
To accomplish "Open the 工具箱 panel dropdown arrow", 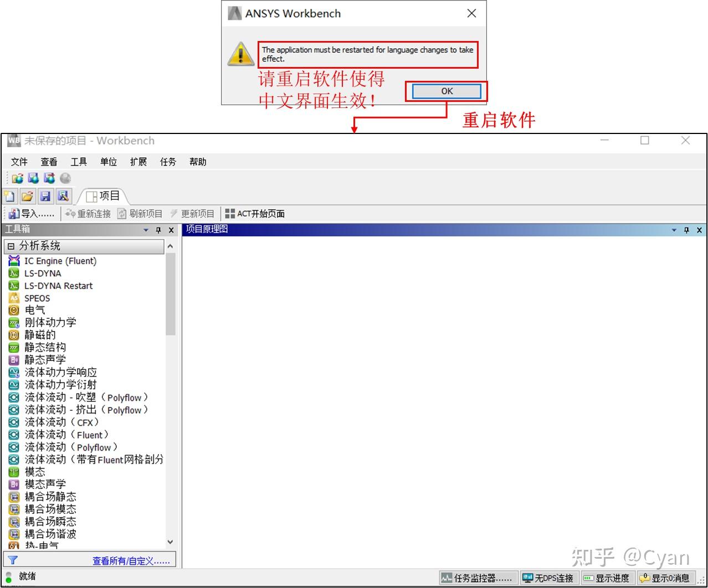I will [145, 230].
